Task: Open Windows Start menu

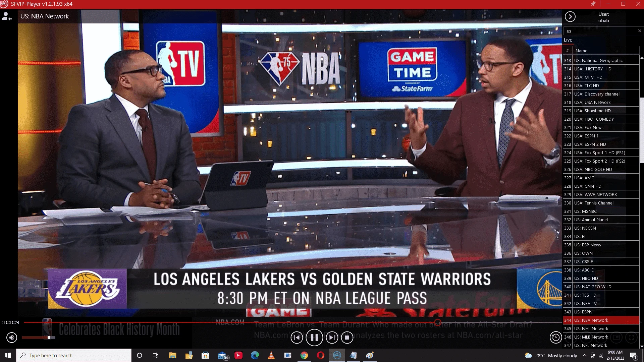Action: 8,355
